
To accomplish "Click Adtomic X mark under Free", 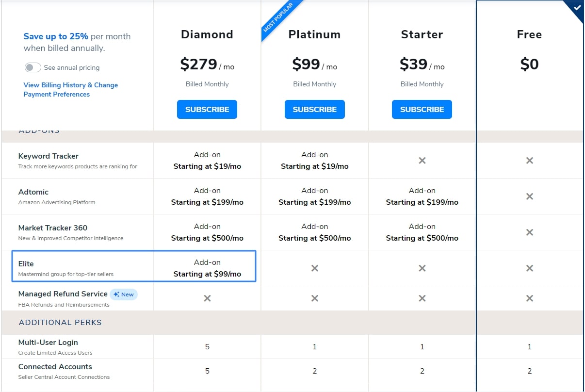I will (530, 196).
